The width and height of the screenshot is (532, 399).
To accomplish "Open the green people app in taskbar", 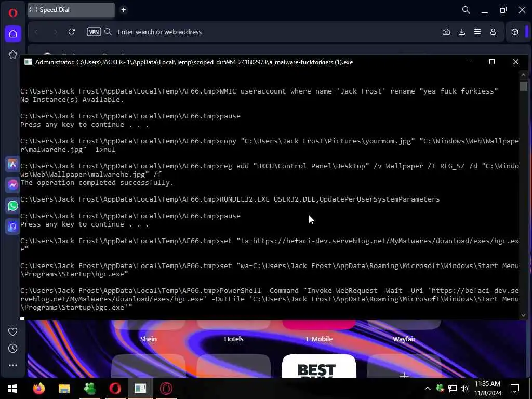I will click(89, 389).
